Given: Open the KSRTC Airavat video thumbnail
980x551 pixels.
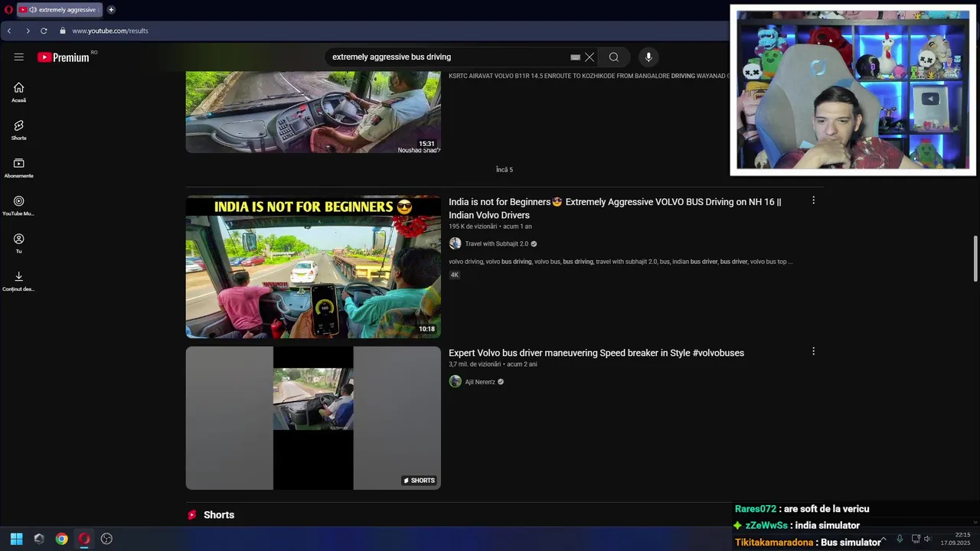Looking at the screenshot, I should point(313,112).
